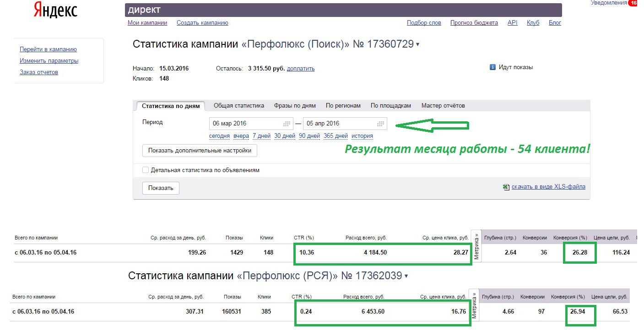Open the calendar icon in the 05 апр 2016 field
This screenshot has height=331, width=644.
pyautogui.click(x=380, y=124)
